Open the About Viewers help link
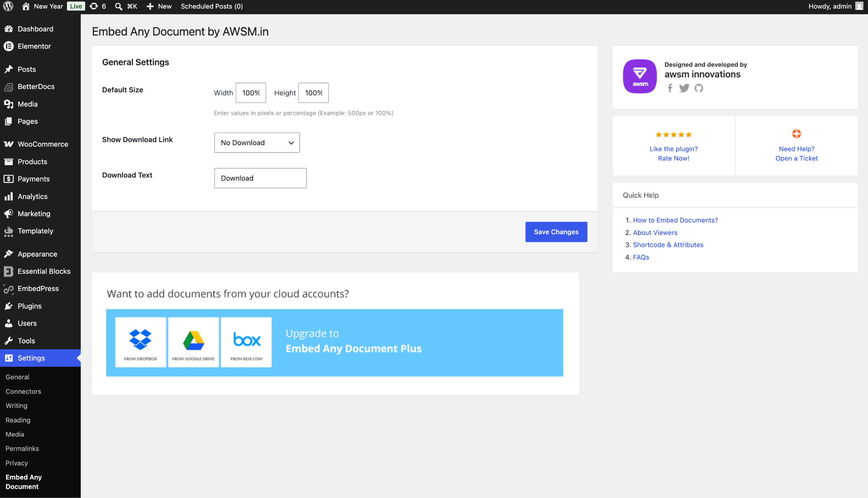 click(655, 232)
